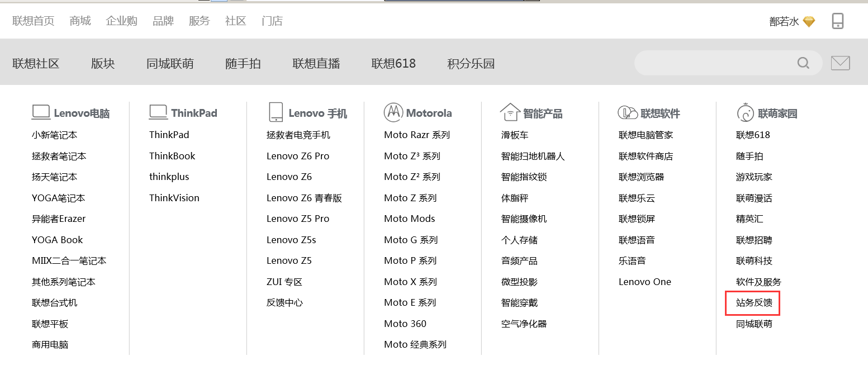This screenshot has height=370, width=868.
Task: Click the search magnifier icon
Action: pyautogui.click(x=803, y=63)
